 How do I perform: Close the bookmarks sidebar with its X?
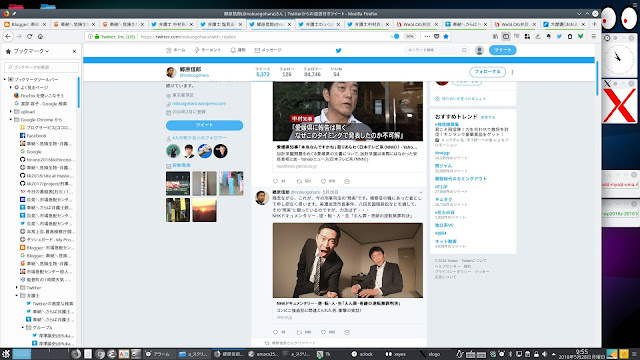[x=74, y=51]
